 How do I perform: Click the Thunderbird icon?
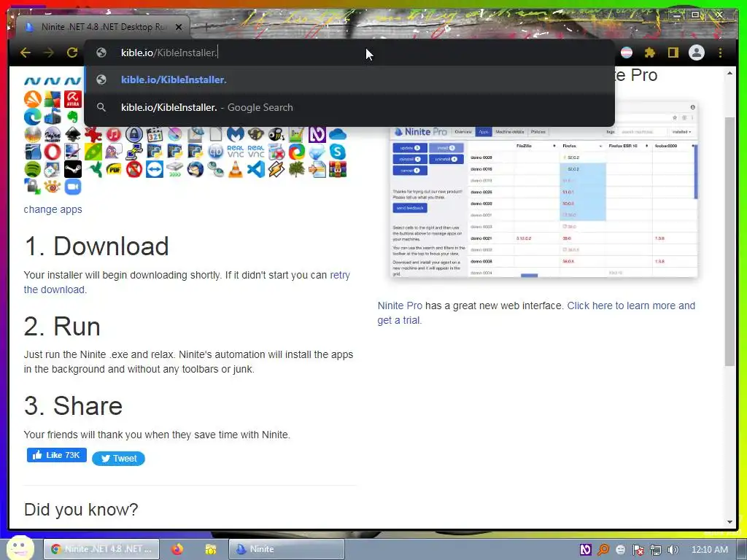pyautogui.click(x=195, y=169)
